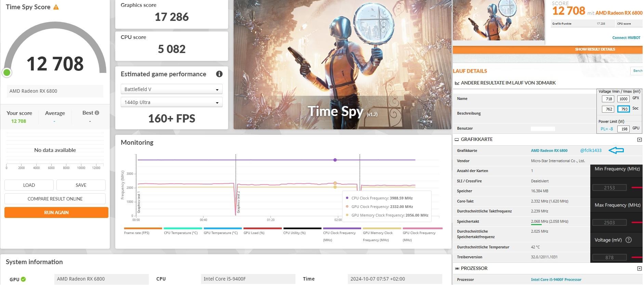
Task: Click the Soc Vmin field showing 762
Action: (x=609, y=109)
